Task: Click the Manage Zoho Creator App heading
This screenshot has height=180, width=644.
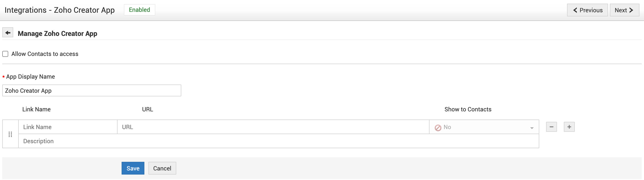Action: (x=57, y=33)
